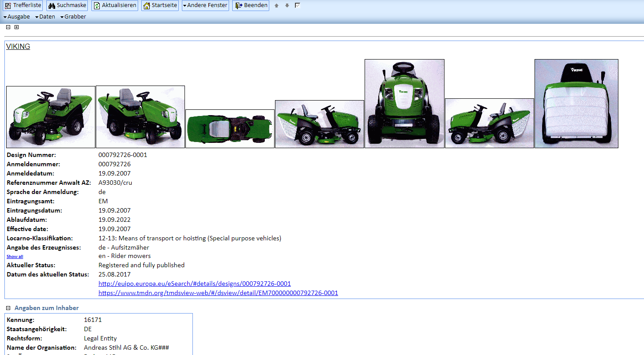Open the Andere Fenster dropdown
This screenshot has height=355, width=644.
tap(205, 5)
